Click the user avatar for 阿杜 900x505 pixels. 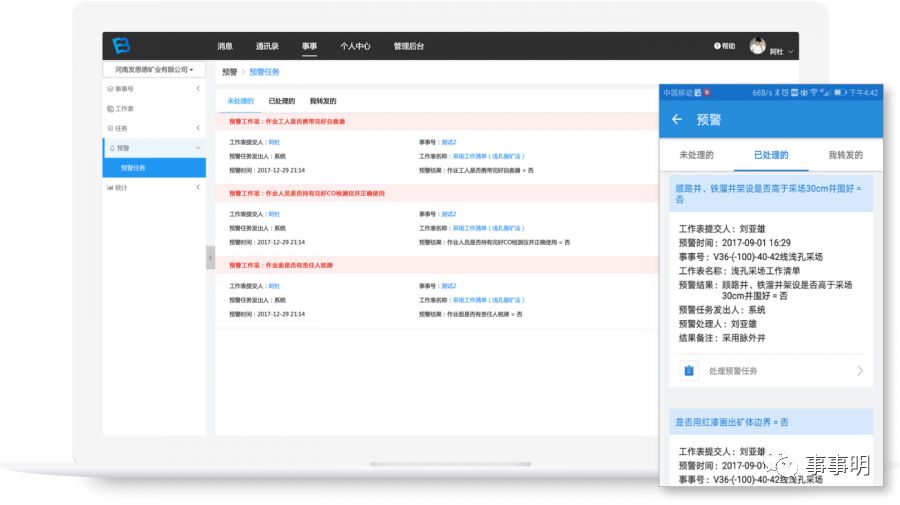758,47
